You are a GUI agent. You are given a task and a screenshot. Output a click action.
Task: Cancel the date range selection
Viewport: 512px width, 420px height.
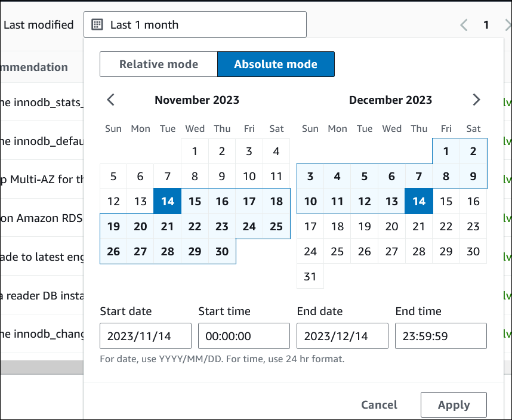click(x=379, y=404)
